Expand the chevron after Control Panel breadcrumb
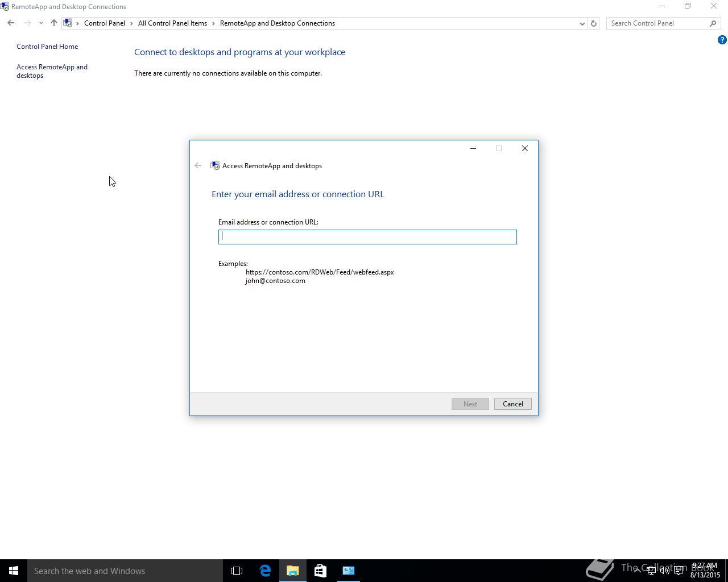This screenshot has height=582, width=728. click(x=131, y=23)
